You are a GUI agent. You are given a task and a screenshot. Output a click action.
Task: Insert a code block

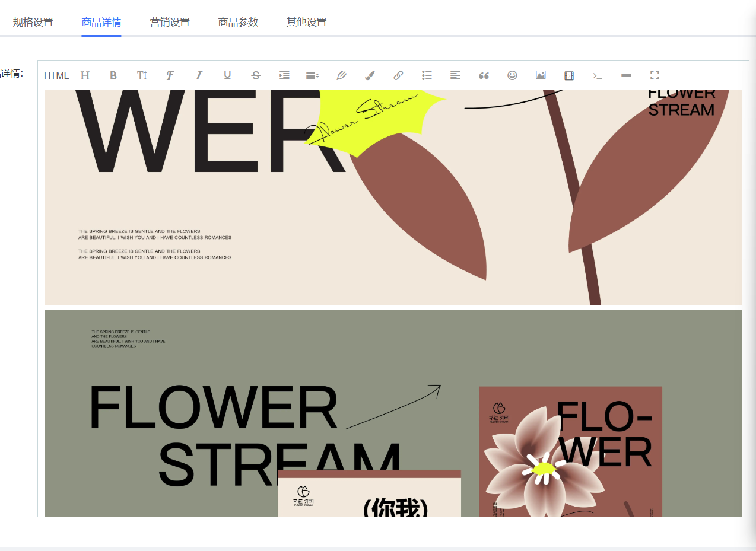click(598, 75)
